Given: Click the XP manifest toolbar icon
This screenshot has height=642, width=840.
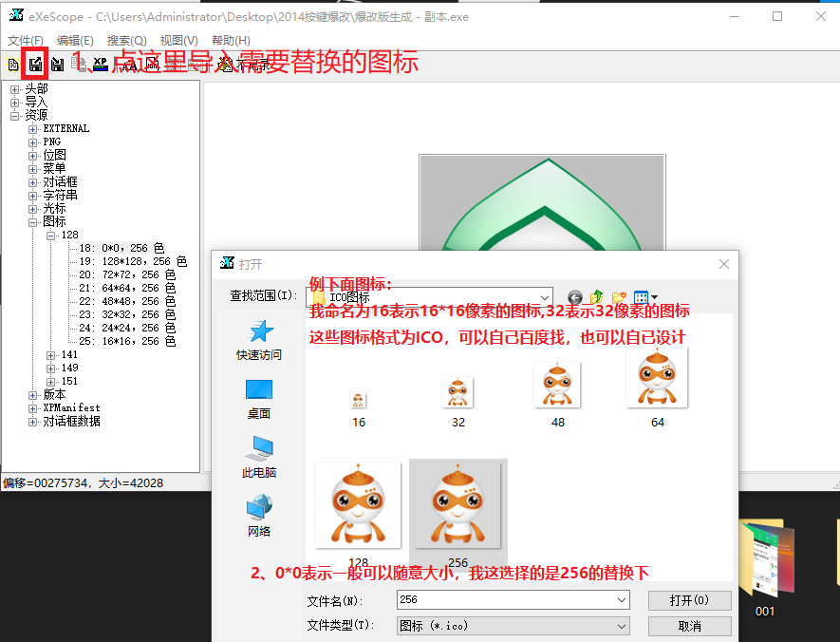Looking at the screenshot, I should pos(101,65).
